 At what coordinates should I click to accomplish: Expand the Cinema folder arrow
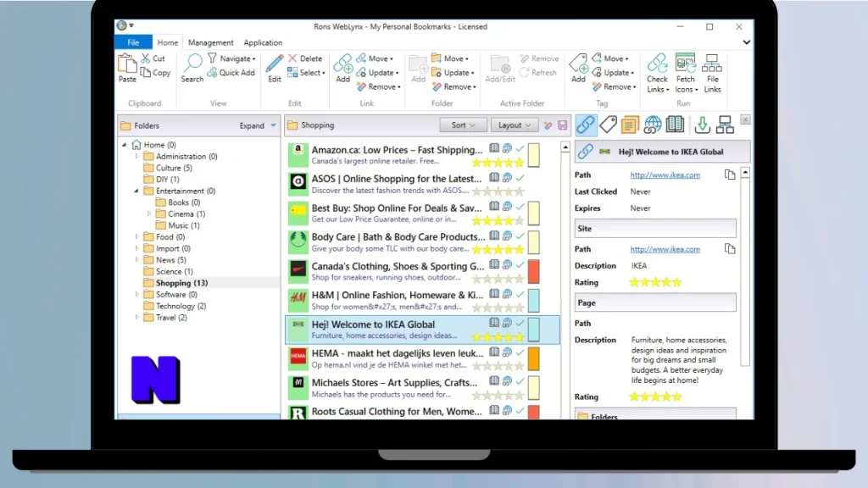point(149,213)
